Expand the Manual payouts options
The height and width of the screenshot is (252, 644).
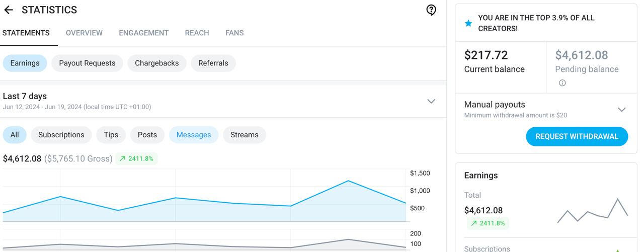621,109
